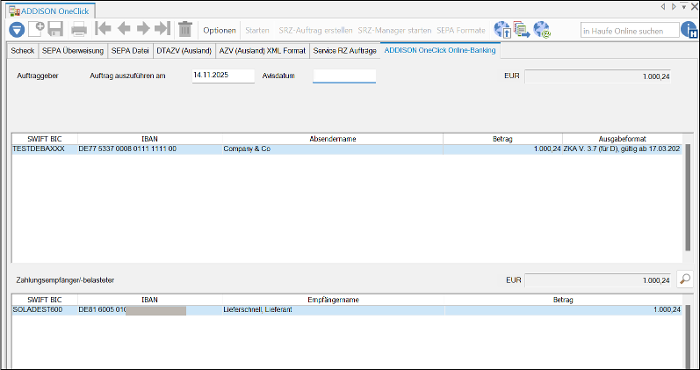Click the Ausgabeformat column header
This screenshot has height=370, width=700.
click(x=622, y=139)
